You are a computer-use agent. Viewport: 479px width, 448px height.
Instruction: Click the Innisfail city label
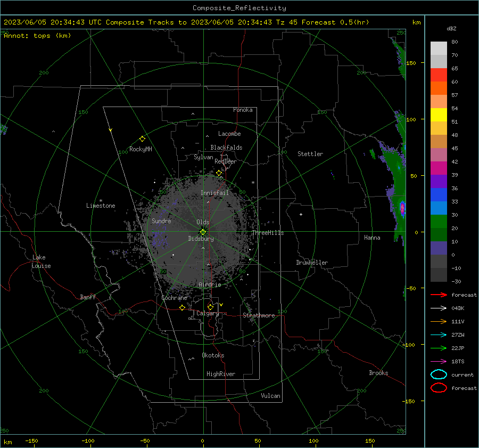(x=214, y=193)
